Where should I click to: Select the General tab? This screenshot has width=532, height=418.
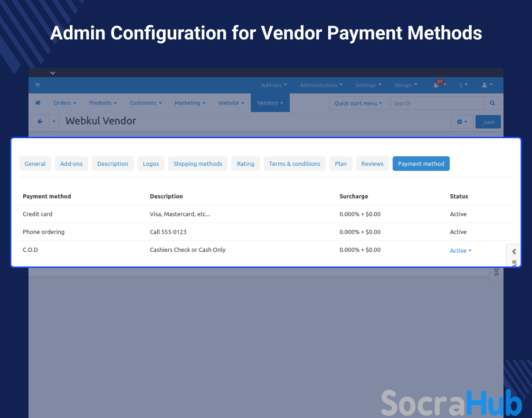[x=35, y=164]
